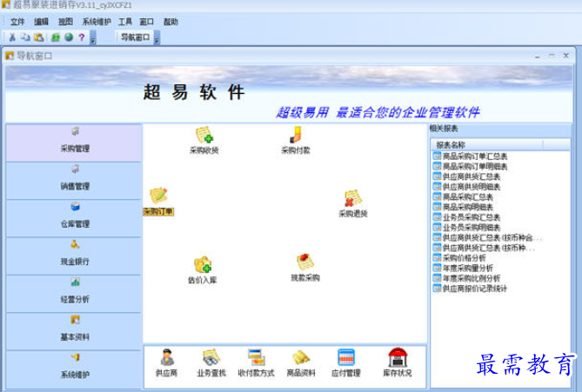Open report 商品采购订单汇总表

coord(471,156)
